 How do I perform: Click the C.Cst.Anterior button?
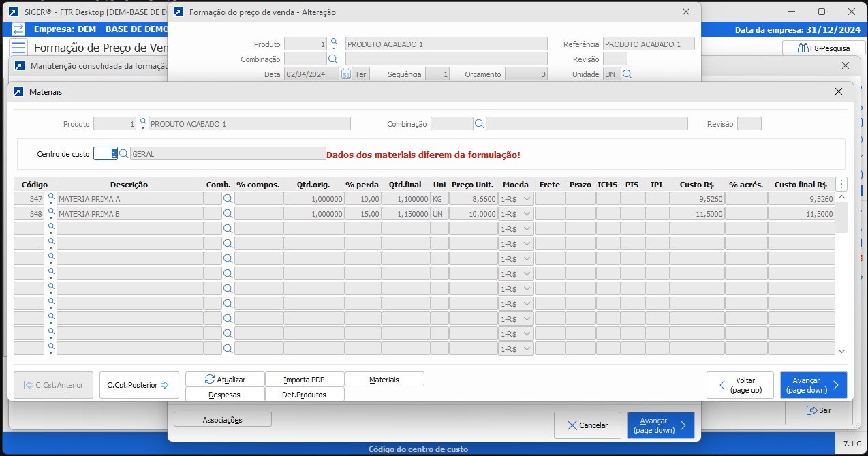pos(53,385)
